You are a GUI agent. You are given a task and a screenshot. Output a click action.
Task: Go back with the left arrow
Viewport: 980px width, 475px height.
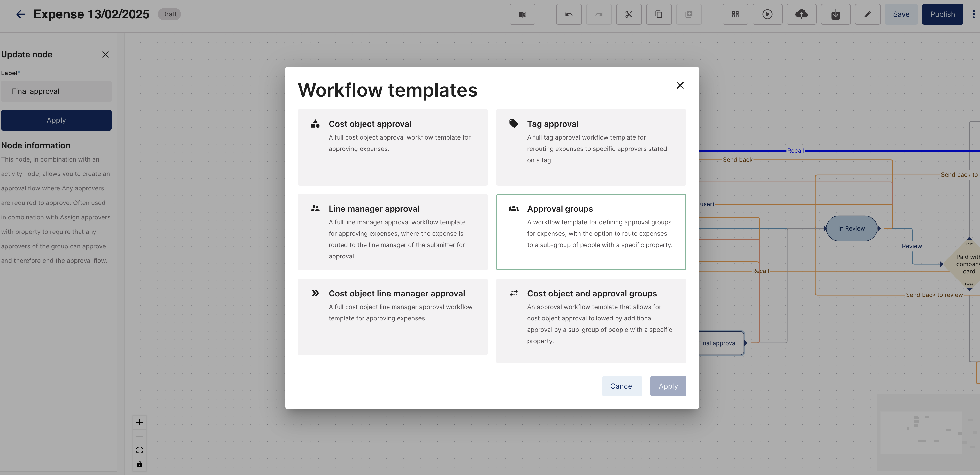[20, 14]
